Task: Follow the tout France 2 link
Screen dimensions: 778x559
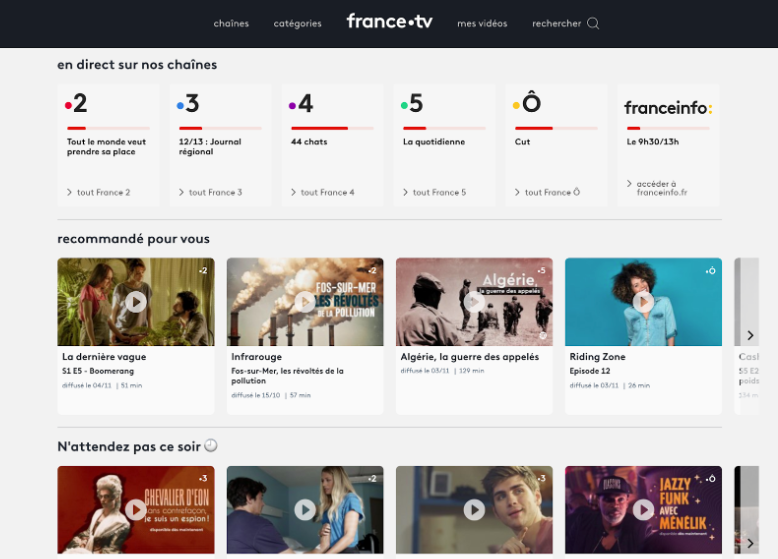Action: point(99,192)
